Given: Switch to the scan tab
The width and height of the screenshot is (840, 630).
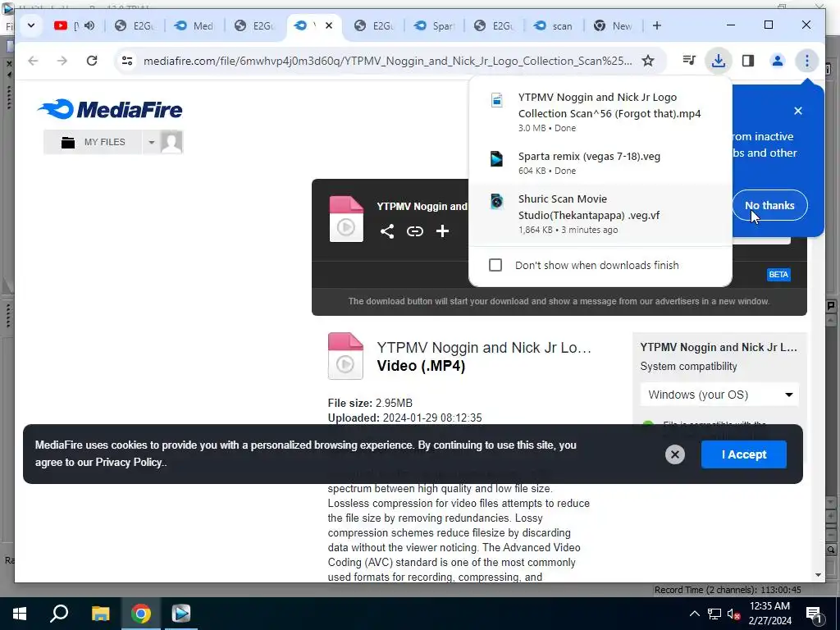Looking at the screenshot, I should [x=554, y=25].
